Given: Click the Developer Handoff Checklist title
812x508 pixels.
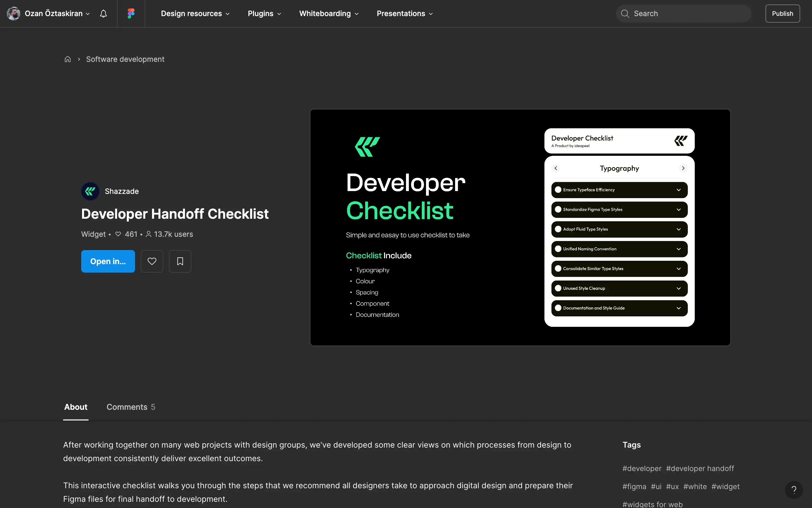Looking at the screenshot, I should tap(175, 214).
